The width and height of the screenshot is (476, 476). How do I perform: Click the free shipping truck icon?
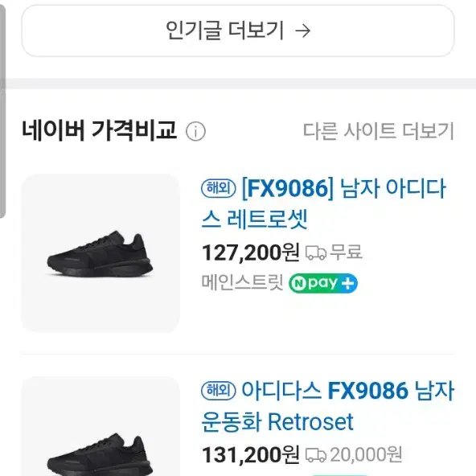tap(316, 252)
